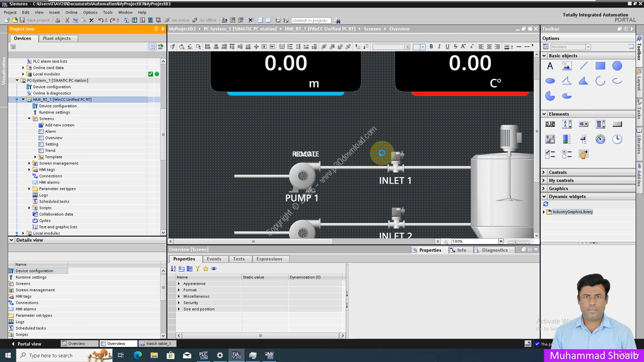Expand the Controls toolbox section
Viewport: 644px width, 362px height.
coord(557,172)
